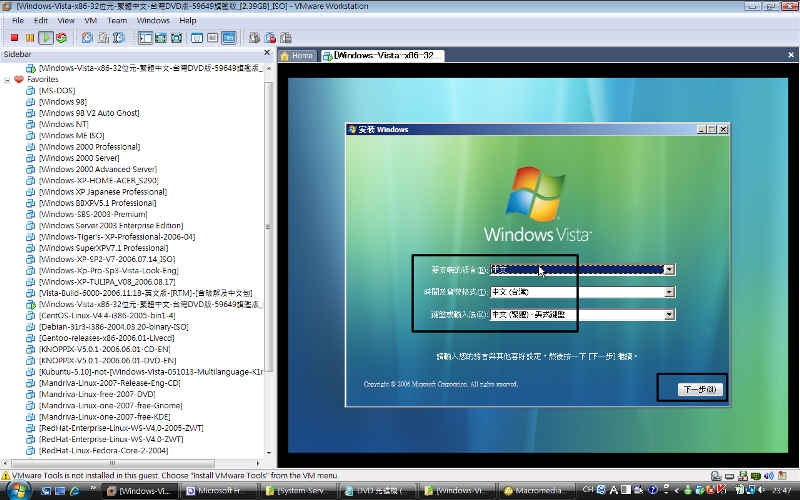Select [MS-DOS] in the Favorites list
Viewport: 800px width, 500px height.
coord(57,90)
